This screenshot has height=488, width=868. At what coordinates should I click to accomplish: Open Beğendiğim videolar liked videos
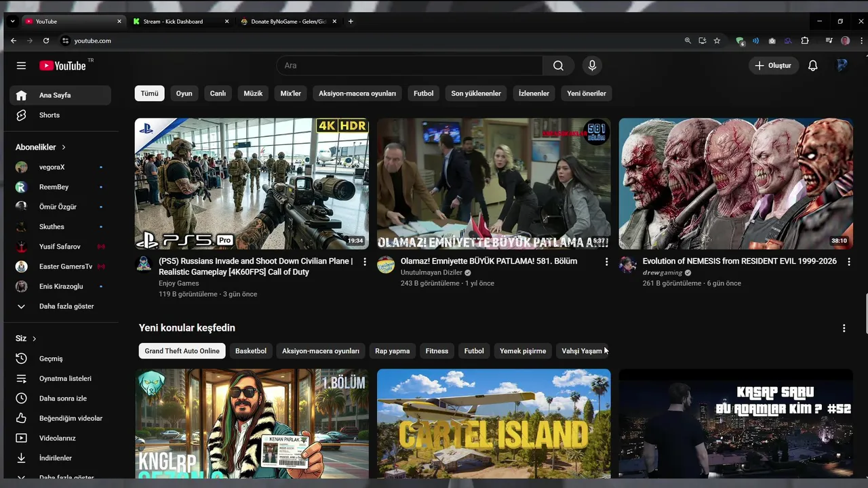coord(60,418)
